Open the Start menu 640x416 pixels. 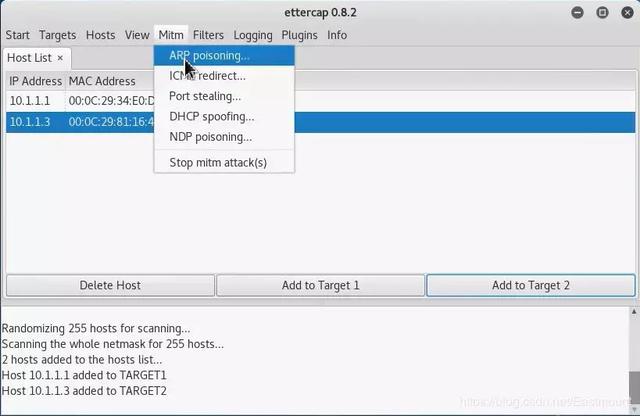18,35
